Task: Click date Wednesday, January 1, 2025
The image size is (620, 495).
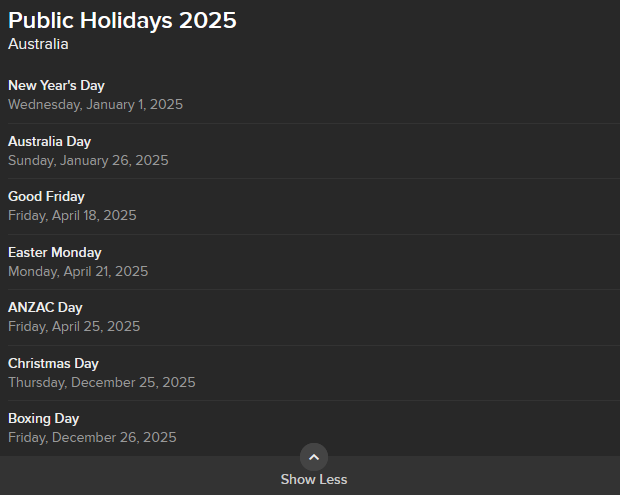Action: (95, 104)
